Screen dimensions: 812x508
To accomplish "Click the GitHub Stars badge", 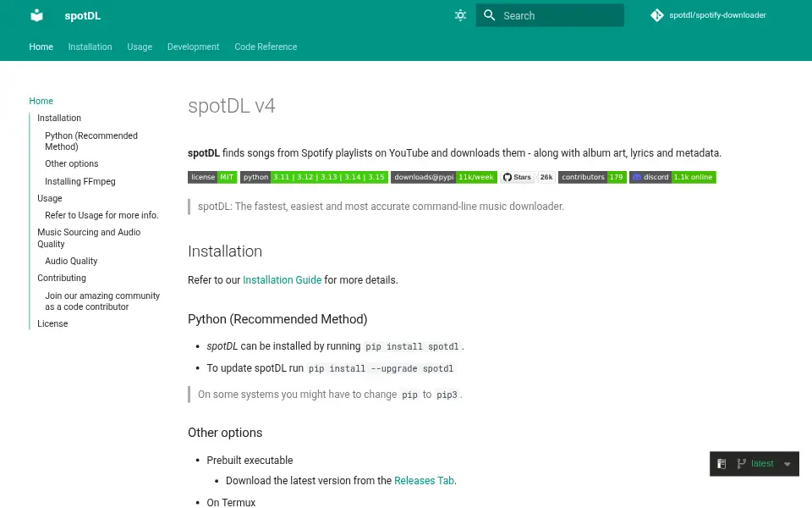I will click(518, 177).
